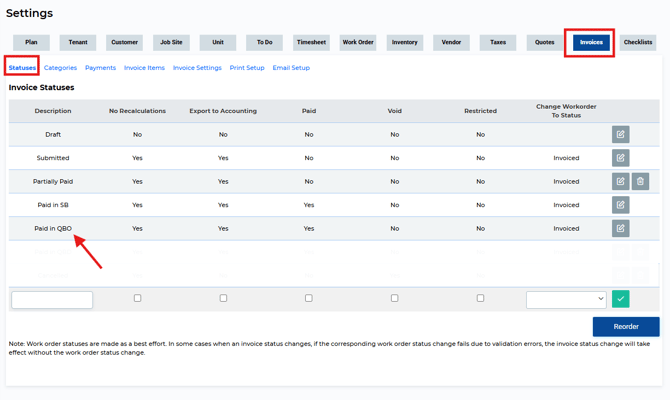Select the Submitted description cell
The width and height of the screenshot is (670, 400).
[x=53, y=158]
